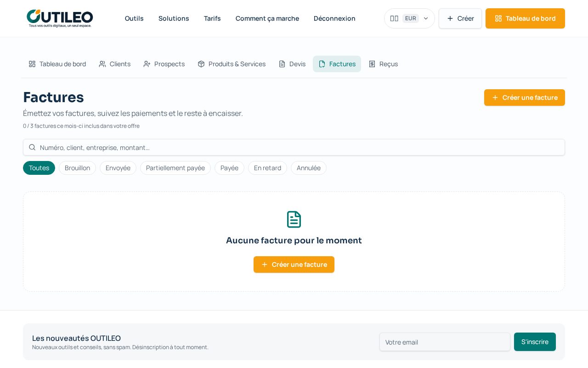Click the 'Nouveaux outils et conseils' newsletter text

click(x=120, y=347)
